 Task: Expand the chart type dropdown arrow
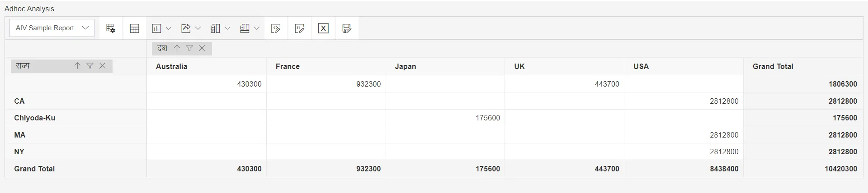169,28
